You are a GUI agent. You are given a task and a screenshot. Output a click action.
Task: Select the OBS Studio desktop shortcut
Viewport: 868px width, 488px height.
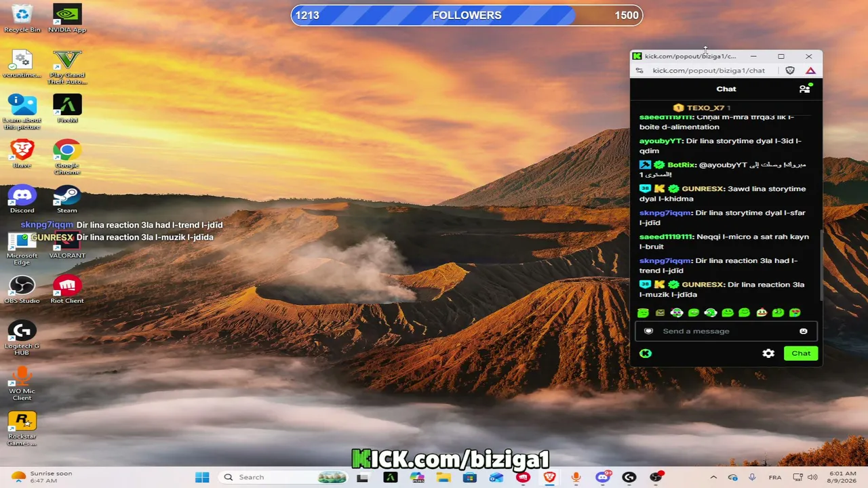tap(22, 289)
